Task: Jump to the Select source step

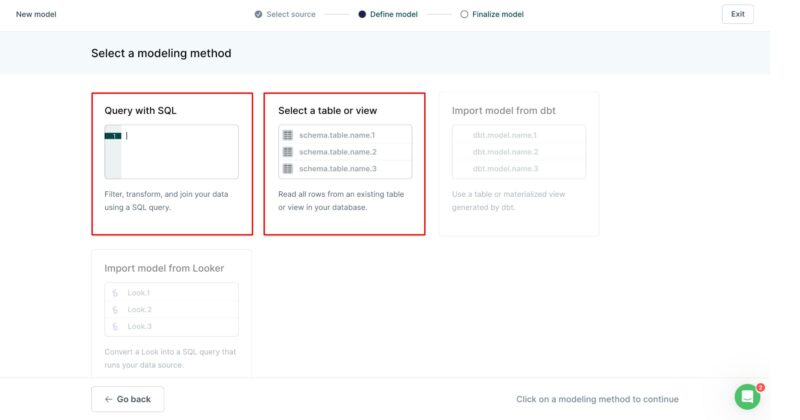Action: pyautogui.click(x=291, y=14)
